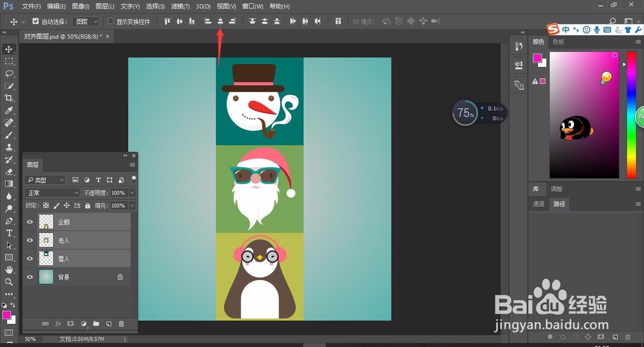Select the Spot Healing Brush tool
Viewport: 644px width, 347px height.
[8, 123]
